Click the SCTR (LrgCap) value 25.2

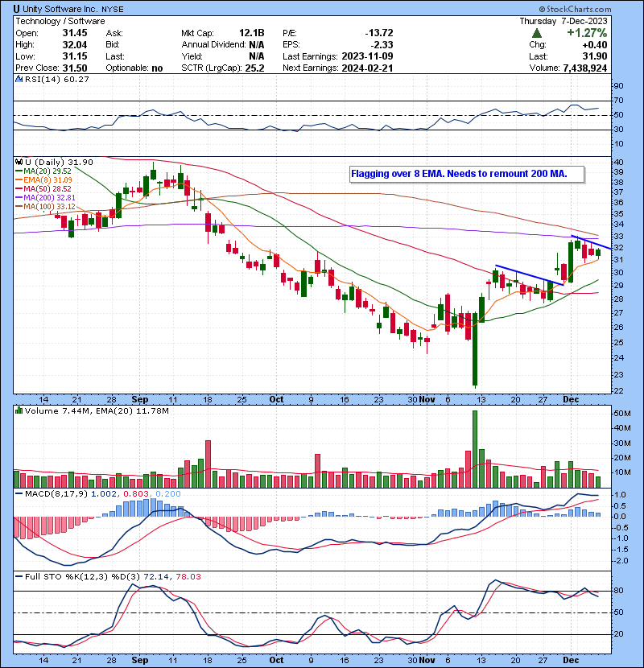[254, 68]
